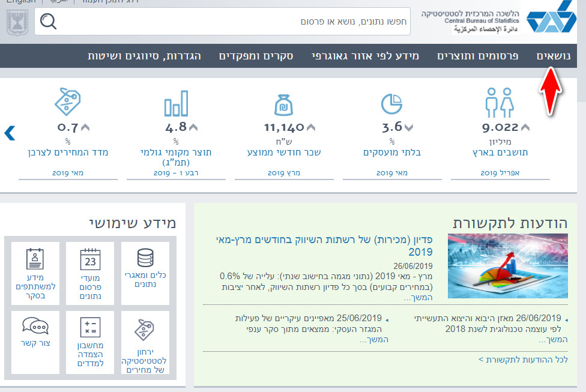Open the נושאים menu in navigation bar
The height and width of the screenshot is (392, 586).
pyautogui.click(x=553, y=56)
